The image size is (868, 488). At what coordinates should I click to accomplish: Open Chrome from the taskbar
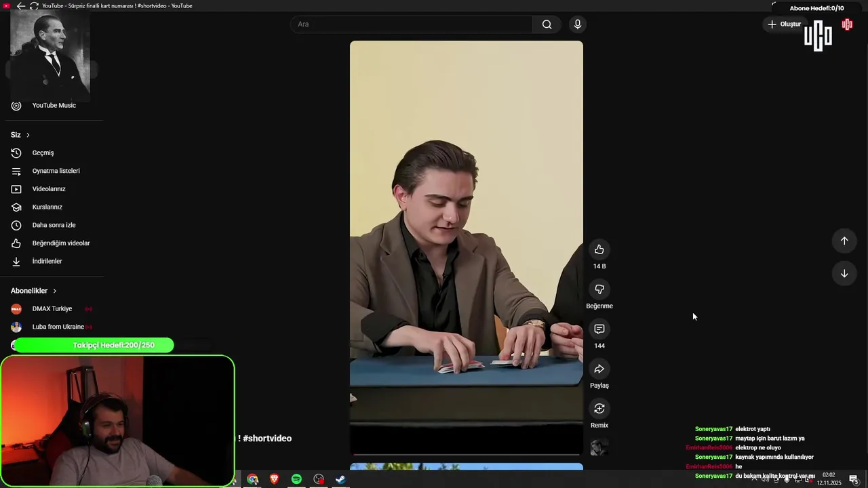point(252,479)
